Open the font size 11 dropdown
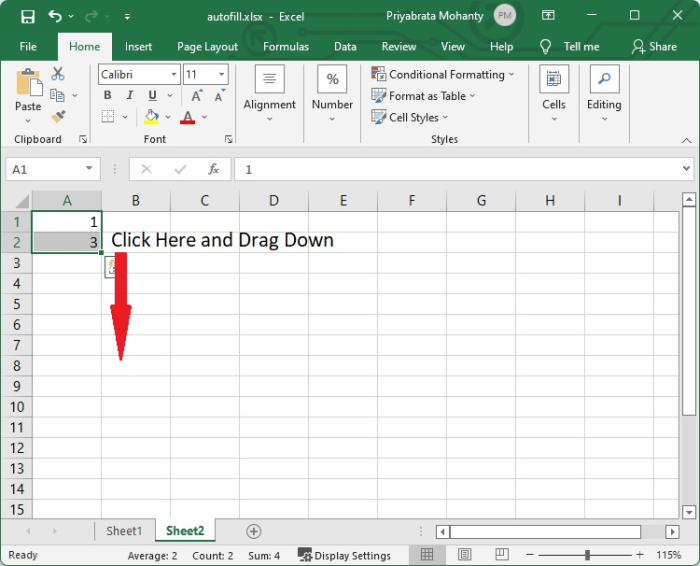This screenshot has height=566, width=700. click(x=221, y=74)
